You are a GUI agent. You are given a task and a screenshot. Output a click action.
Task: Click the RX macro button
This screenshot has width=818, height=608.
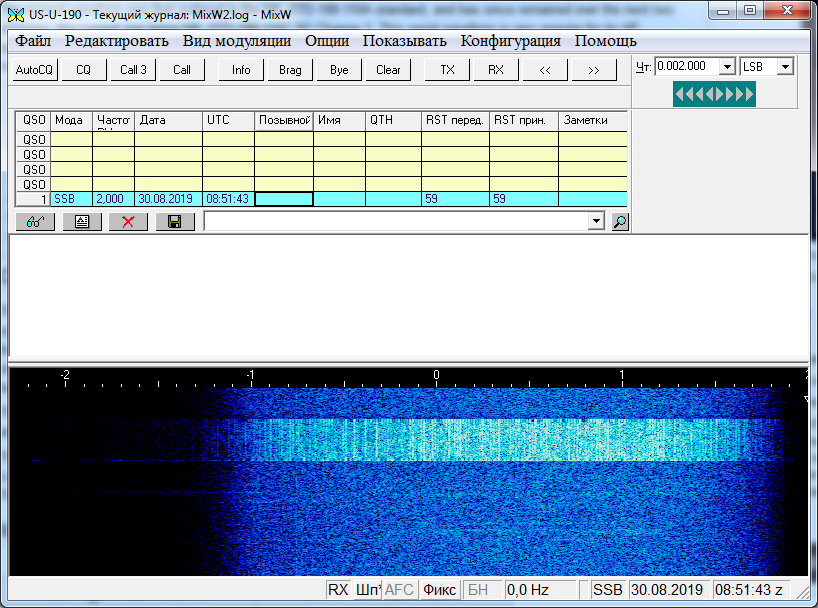(x=496, y=70)
